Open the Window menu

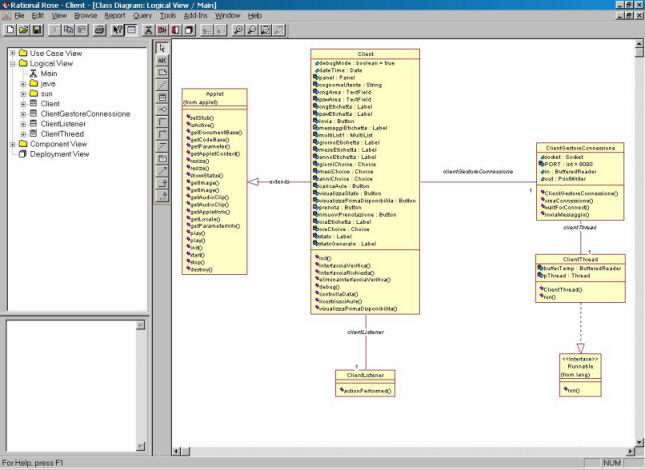(227, 16)
